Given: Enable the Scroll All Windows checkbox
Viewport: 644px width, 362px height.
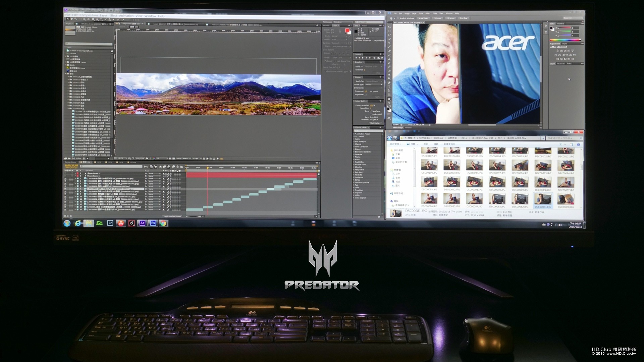Looking at the screenshot, I should [x=398, y=18].
